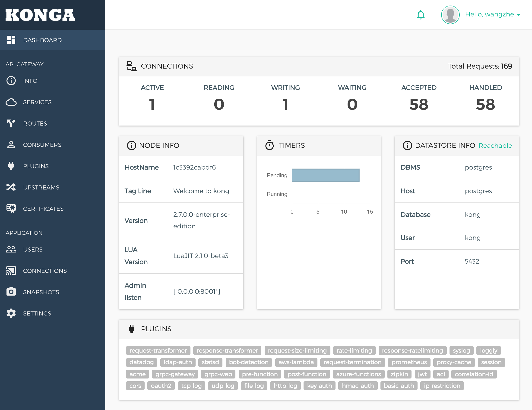The image size is (532, 410).
Task: Open the Plugins sidebar menu item
Action: tap(36, 166)
